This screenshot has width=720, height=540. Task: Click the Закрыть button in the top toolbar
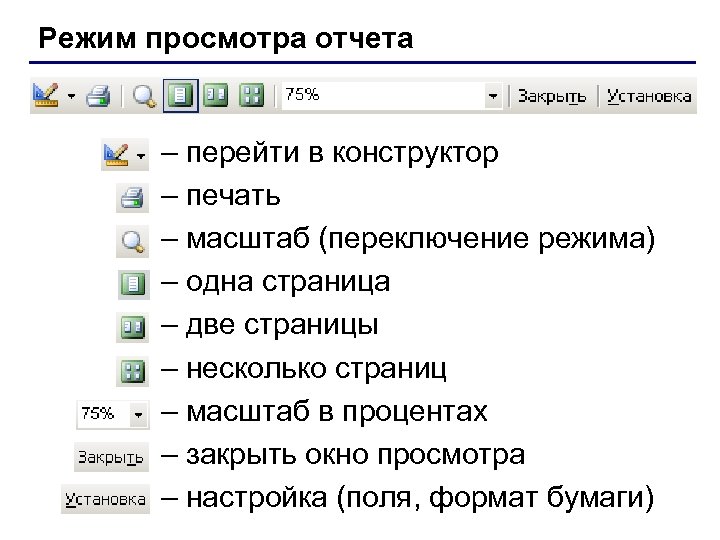[x=552, y=96]
